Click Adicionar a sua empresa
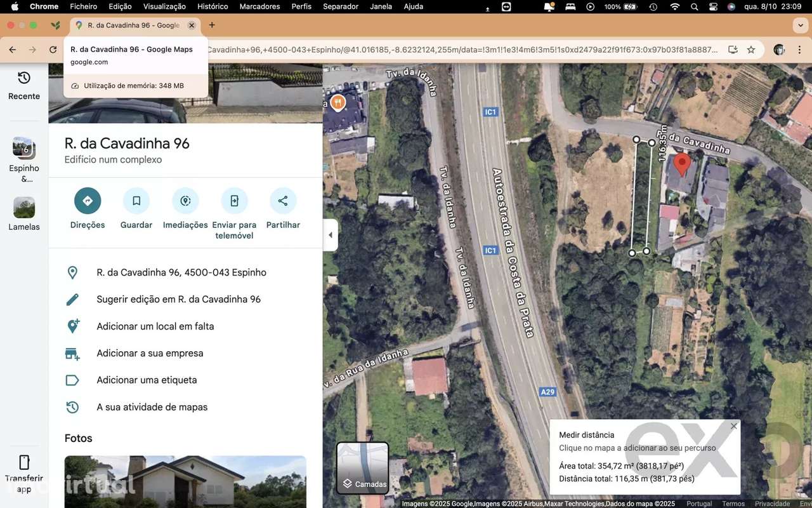This screenshot has height=508, width=812. pyautogui.click(x=150, y=353)
